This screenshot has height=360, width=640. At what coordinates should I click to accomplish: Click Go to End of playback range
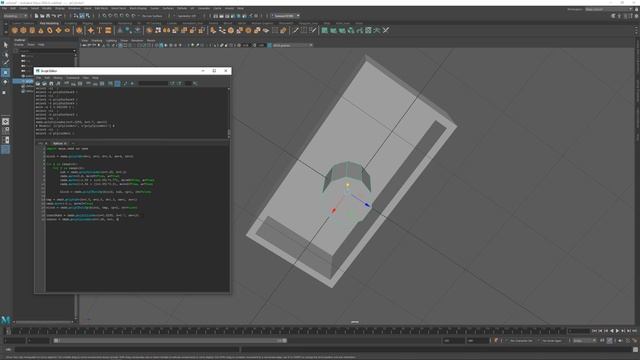click(635, 331)
